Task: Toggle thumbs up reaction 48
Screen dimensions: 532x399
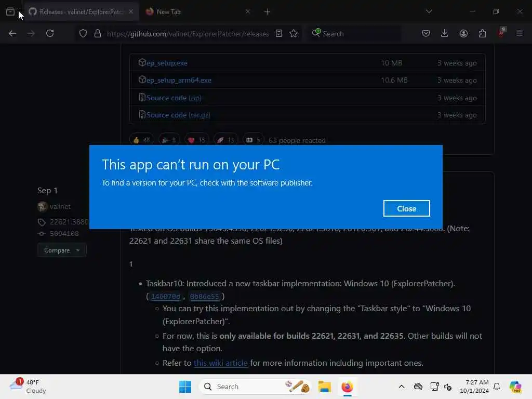Action: click(x=141, y=140)
